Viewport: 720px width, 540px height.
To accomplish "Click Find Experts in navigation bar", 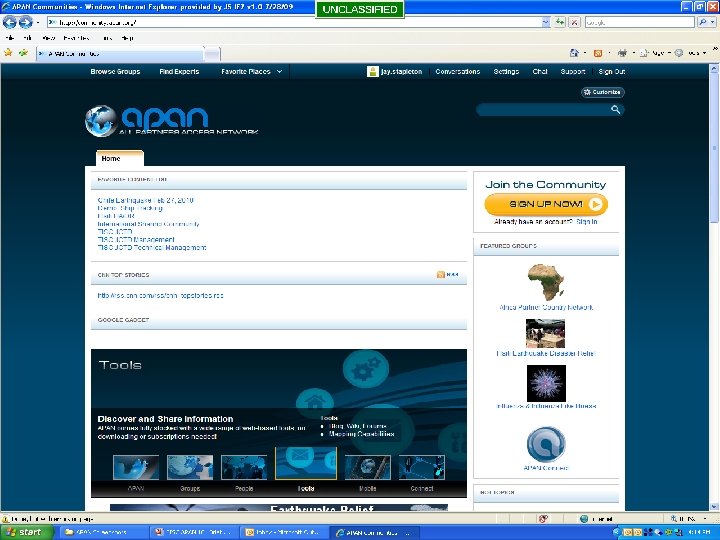I will point(179,71).
